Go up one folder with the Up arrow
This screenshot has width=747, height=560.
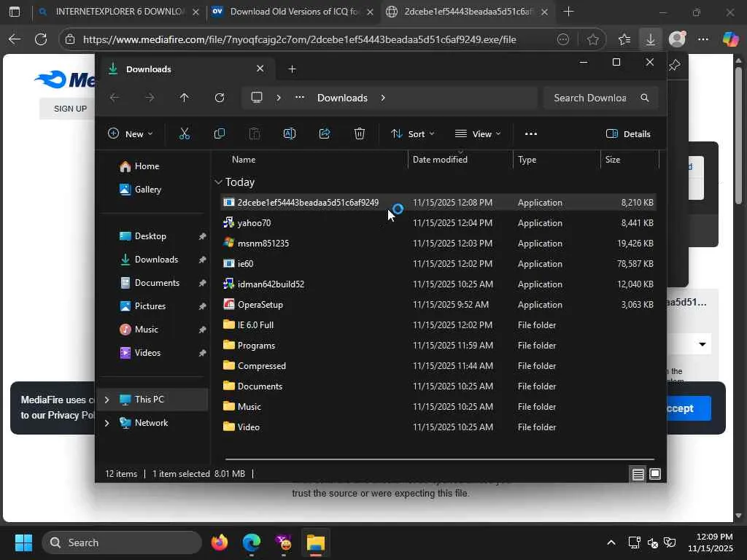click(185, 98)
